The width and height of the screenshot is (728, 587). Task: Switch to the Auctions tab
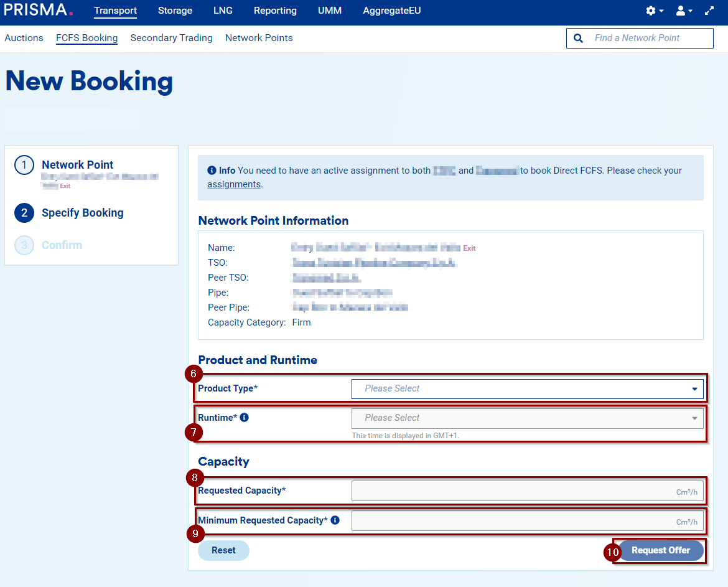pos(24,38)
